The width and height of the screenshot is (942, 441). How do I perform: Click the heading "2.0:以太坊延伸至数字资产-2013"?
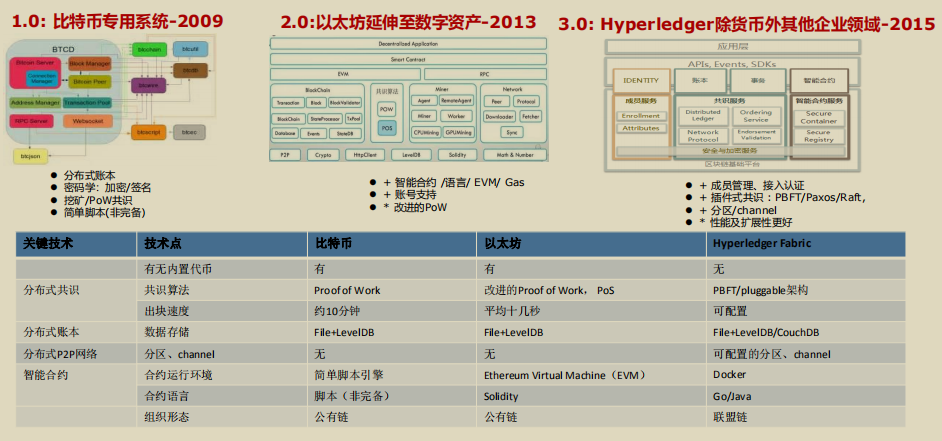pos(409,23)
